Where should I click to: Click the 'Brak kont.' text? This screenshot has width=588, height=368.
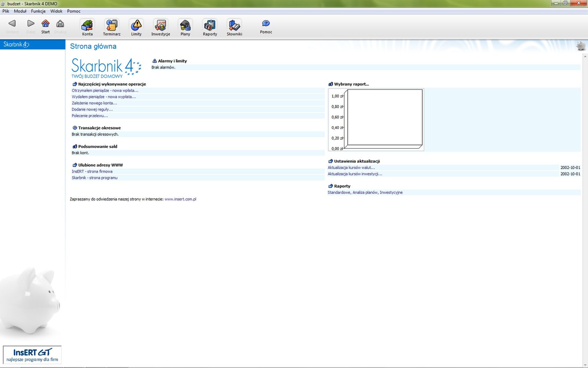pyautogui.click(x=80, y=153)
